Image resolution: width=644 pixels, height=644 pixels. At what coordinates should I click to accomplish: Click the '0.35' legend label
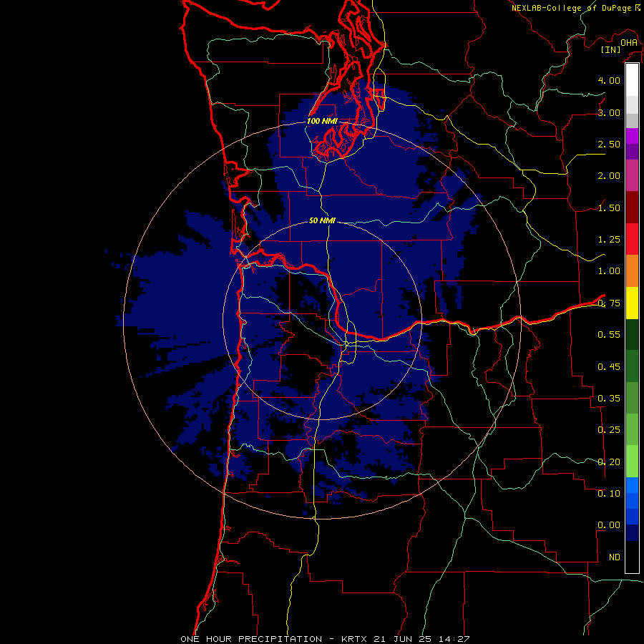tap(609, 399)
